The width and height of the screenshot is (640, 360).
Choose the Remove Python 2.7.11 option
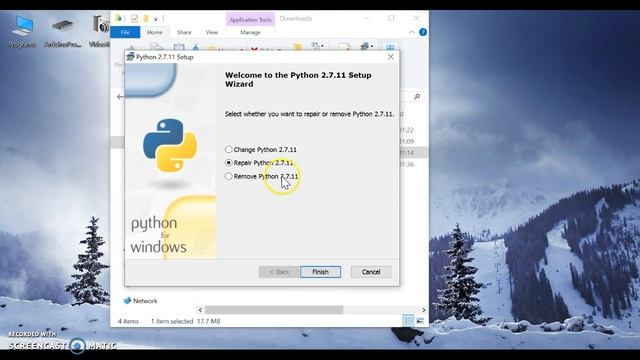tap(261, 176)
